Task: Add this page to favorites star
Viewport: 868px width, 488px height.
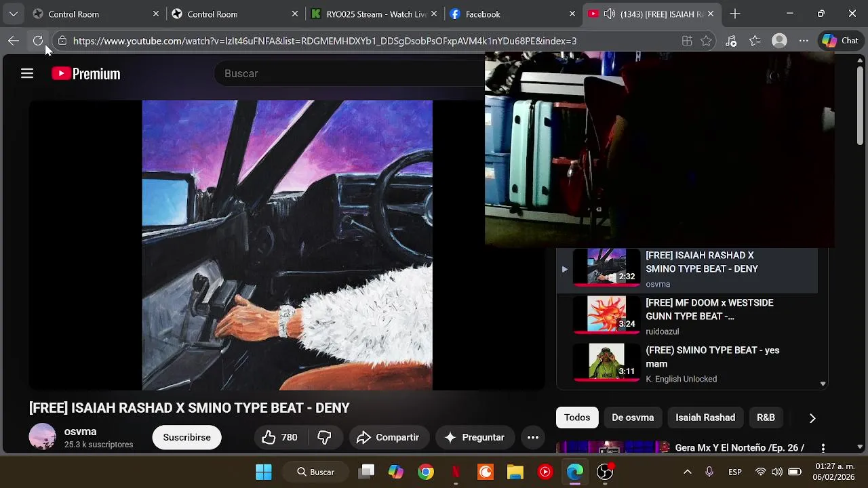Action: pos(706,41)
